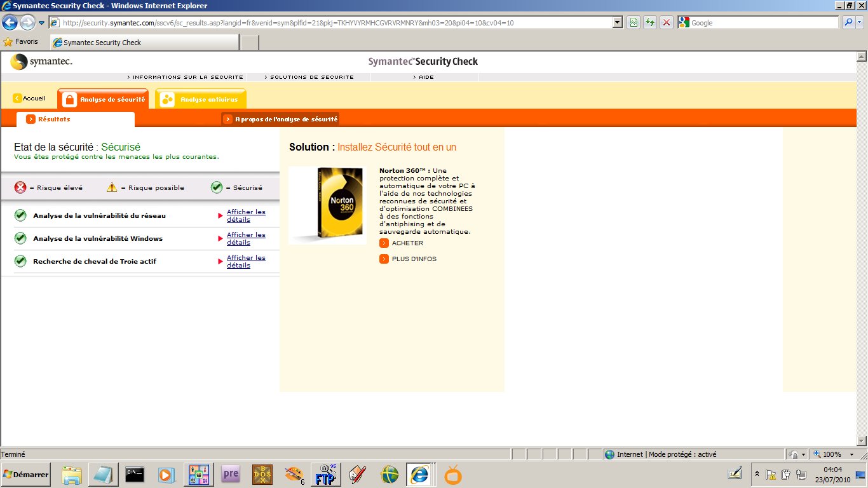868x488 pixels.
Task: Switch to the Analyse antivirus tab
Action: click(200, 99)
